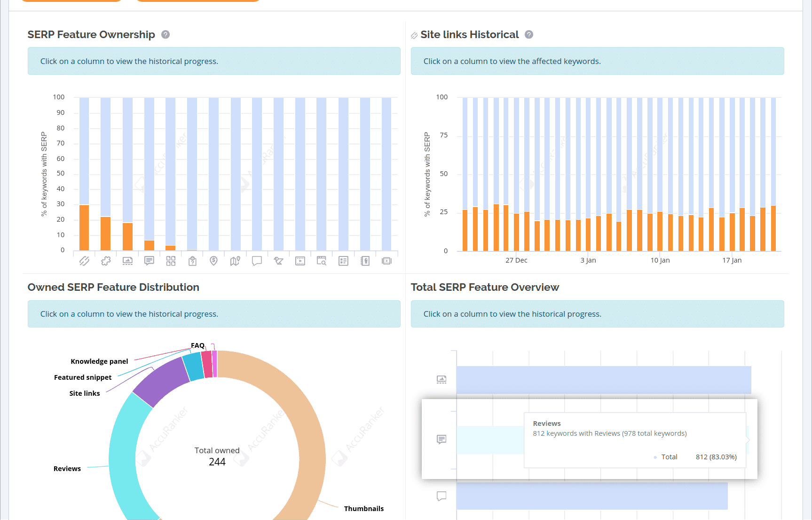Select the Thumbnails label on the donut chart
Viewport: 812px width, 520px height.
coord(363,509)
